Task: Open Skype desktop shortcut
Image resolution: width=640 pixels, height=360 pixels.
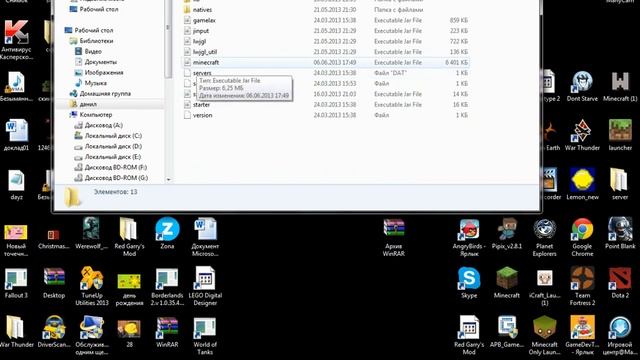Action: point(469,282)
